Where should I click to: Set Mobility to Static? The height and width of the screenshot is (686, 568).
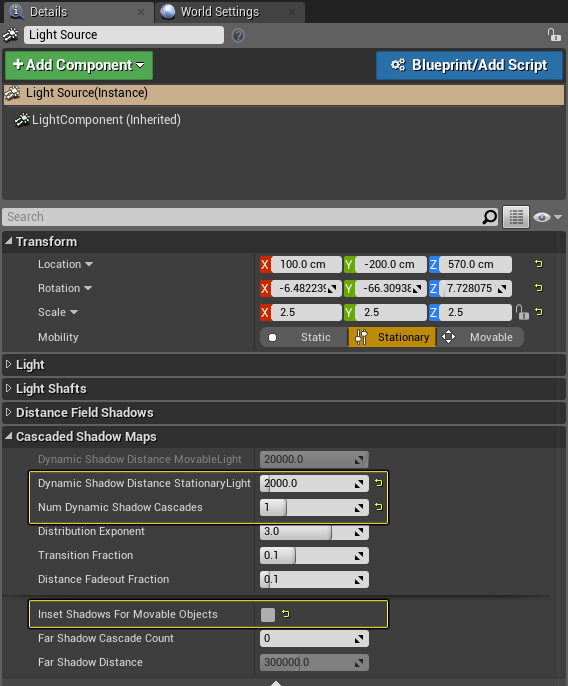tap(304, 337)
